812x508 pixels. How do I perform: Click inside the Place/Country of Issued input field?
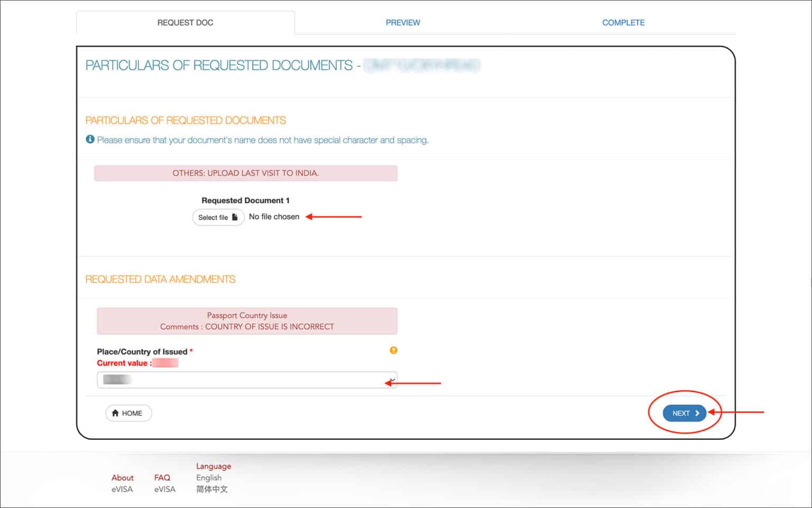(238, 379)
